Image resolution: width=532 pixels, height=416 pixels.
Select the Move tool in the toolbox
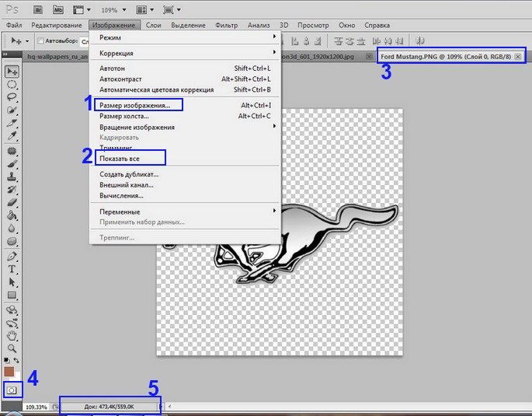(12, 72)
